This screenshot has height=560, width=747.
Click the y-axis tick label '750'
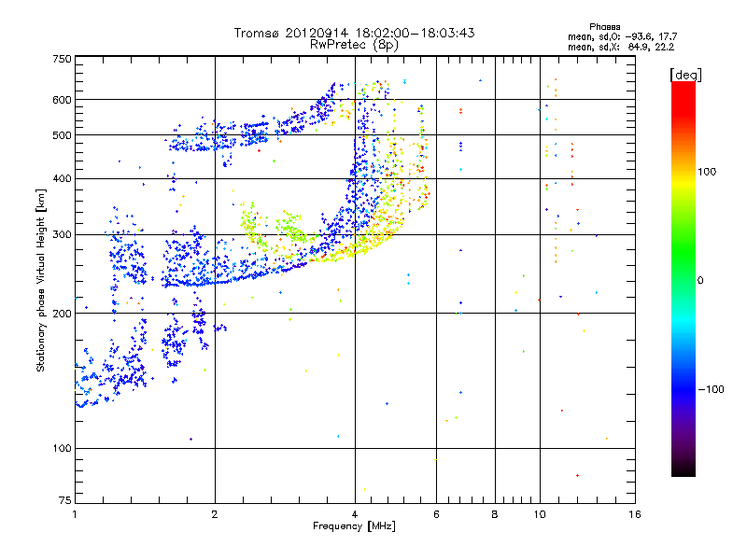click(62, 59)
